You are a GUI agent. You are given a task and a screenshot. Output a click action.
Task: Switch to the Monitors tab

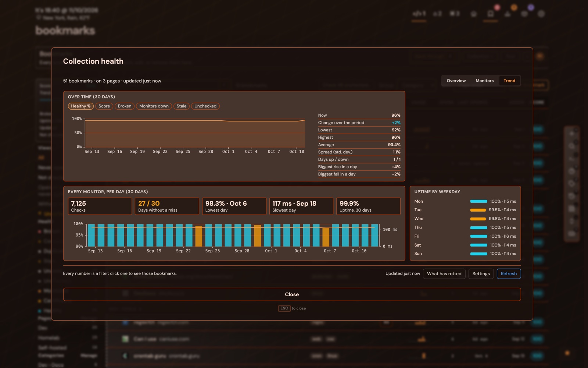tap(484, 81)
